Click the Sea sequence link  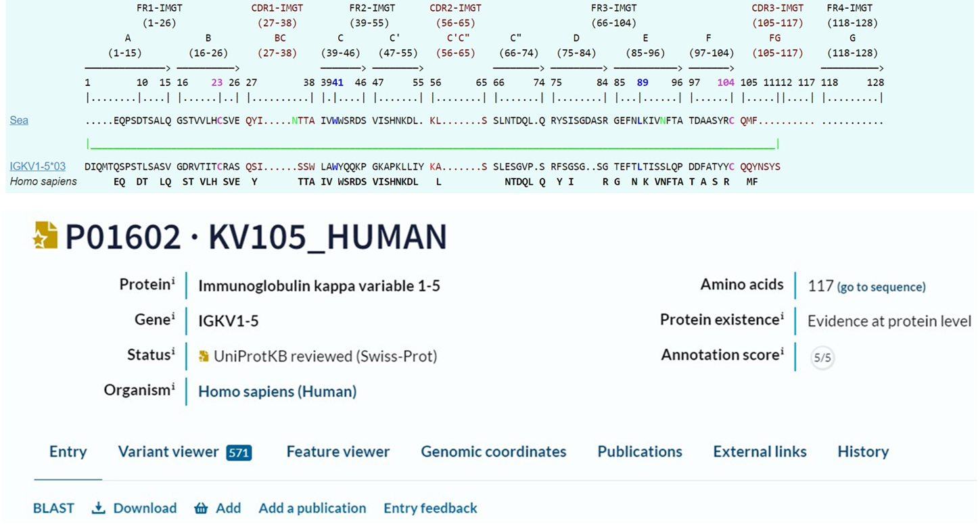pos(19,120)
